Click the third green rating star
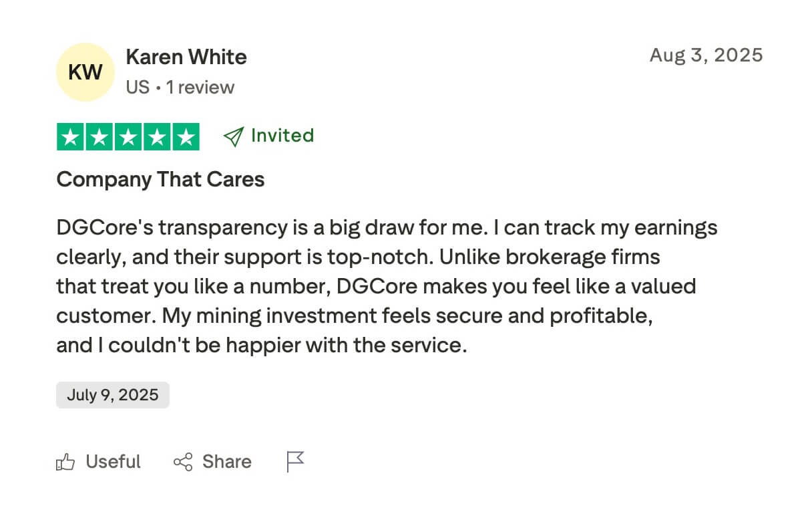The height and width of the screenshot is (512, 812). pos(128,137)
